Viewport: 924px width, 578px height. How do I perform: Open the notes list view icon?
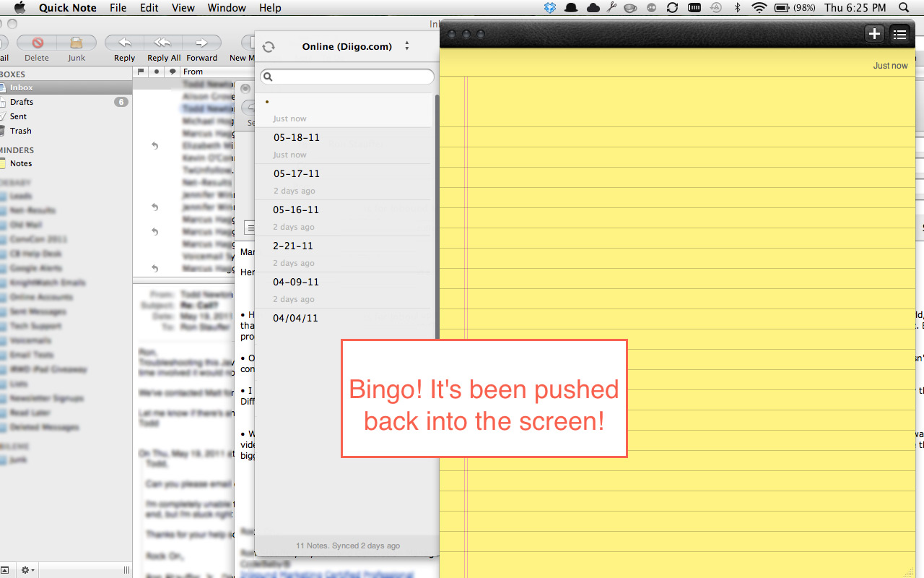(900, 33)
